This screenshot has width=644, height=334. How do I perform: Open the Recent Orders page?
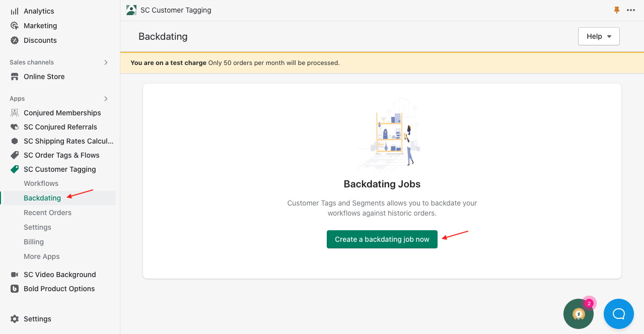pyautogui.click(x=47, y=212)
